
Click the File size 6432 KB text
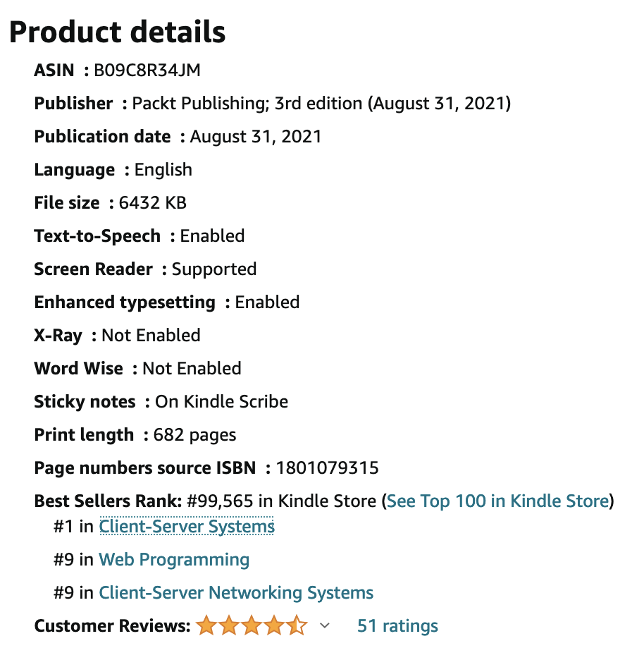pyautogui.click(x=110, y=203)
